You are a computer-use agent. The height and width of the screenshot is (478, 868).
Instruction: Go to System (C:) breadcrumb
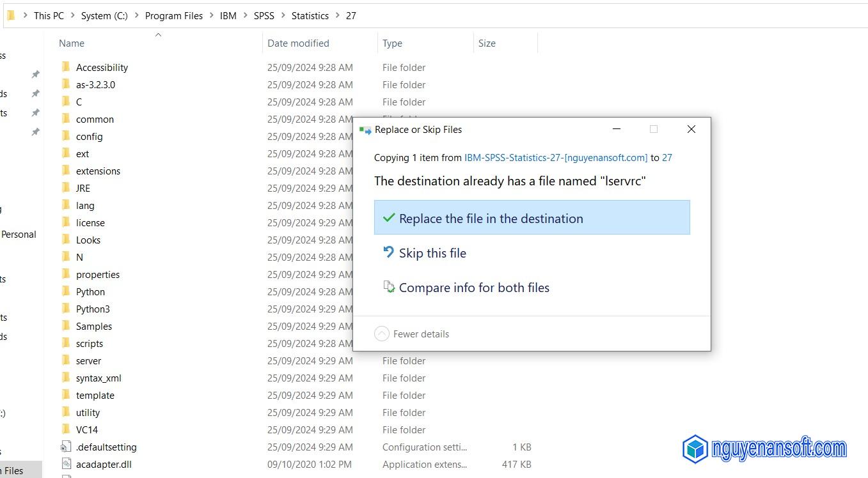[x=104, y=16]
